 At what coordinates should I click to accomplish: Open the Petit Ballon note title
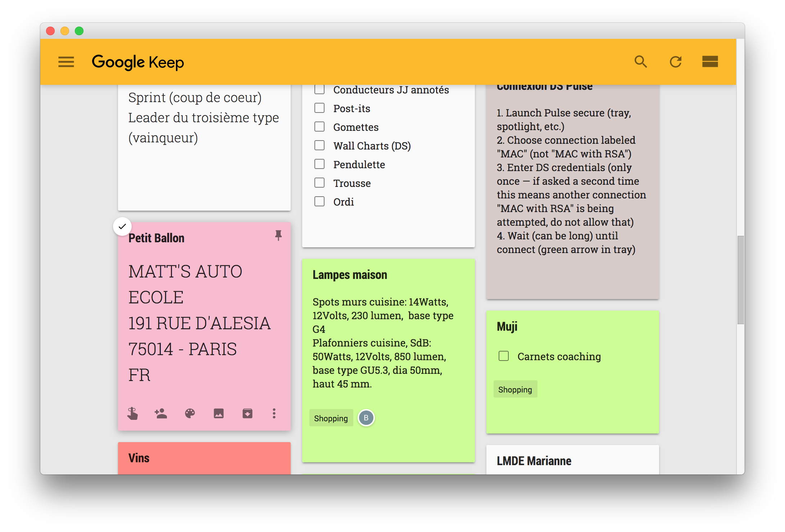click(156, 238)
